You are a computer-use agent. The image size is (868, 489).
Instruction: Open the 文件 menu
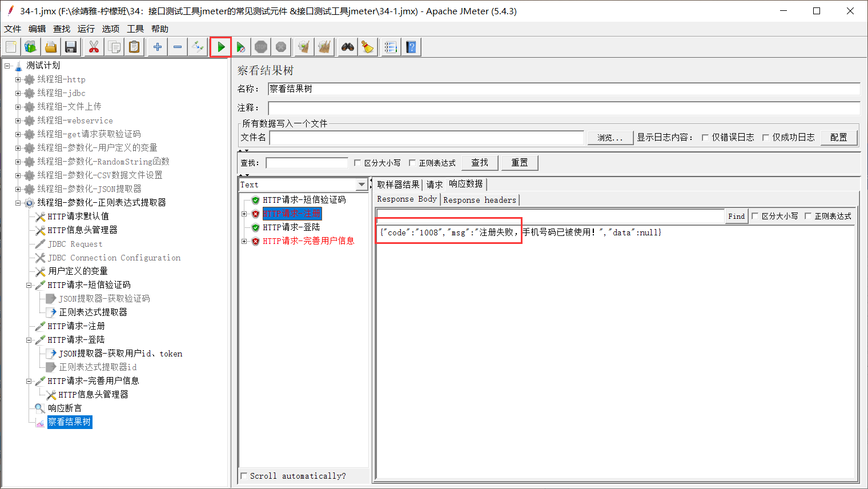(x=12, y=29)
